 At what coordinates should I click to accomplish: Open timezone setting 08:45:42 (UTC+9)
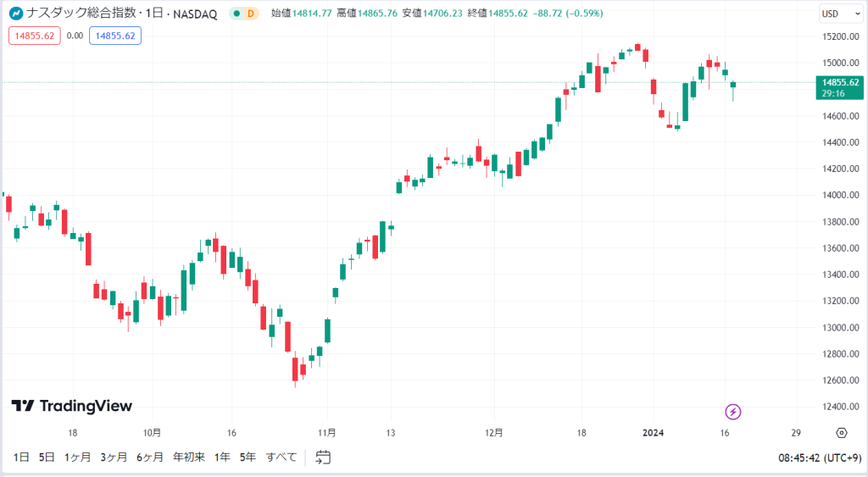[x=820, y=458]
